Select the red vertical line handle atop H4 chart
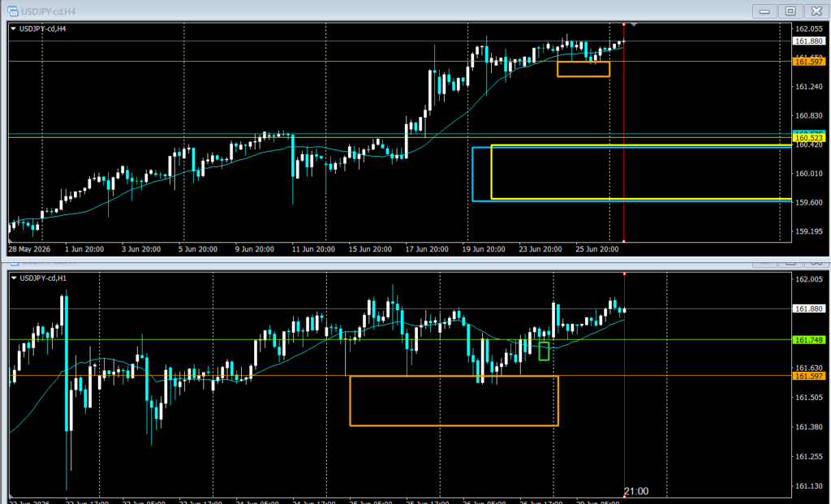The height and width of the screenshot is (504, 831). click(x=624, y=24)
